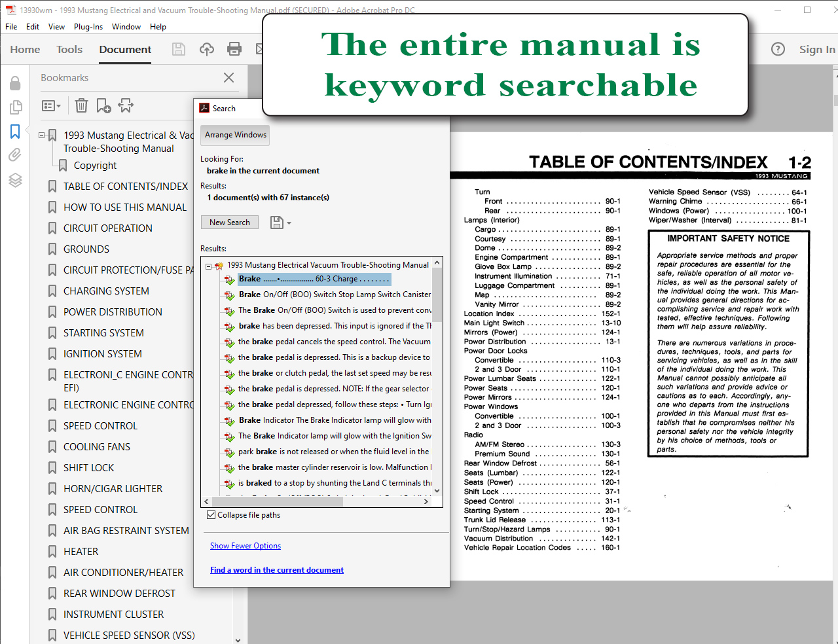This screenshot has height=644, width=838.
Task: Switch to the Tools tab
Action: click(69, 50)
